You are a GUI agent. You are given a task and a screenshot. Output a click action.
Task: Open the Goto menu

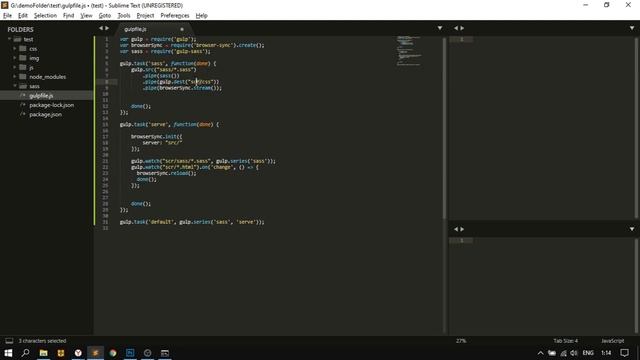[104, 16]
